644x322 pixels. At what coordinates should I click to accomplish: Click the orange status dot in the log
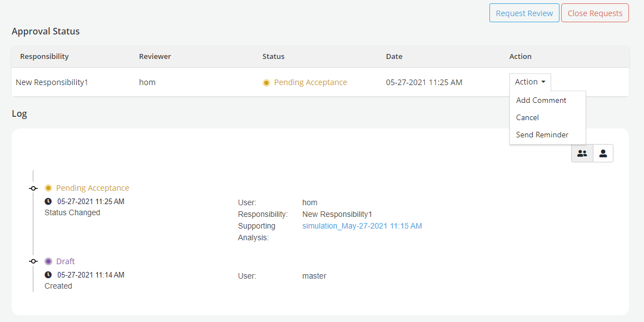(x=48, y=188)
